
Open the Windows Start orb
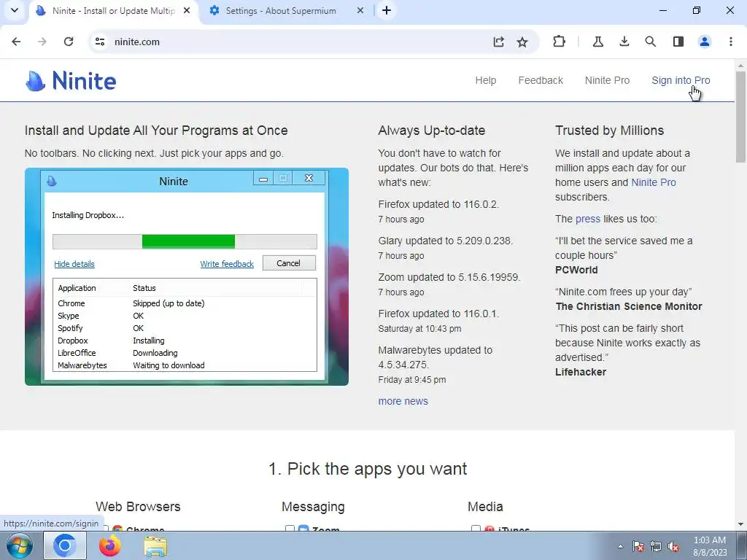(x=20, y=545)
